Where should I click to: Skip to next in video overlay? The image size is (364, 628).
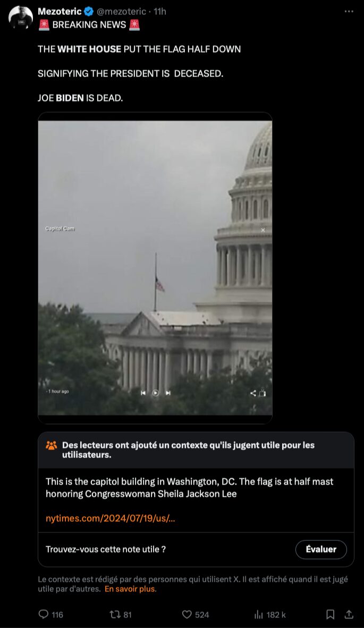pos(168,393)
